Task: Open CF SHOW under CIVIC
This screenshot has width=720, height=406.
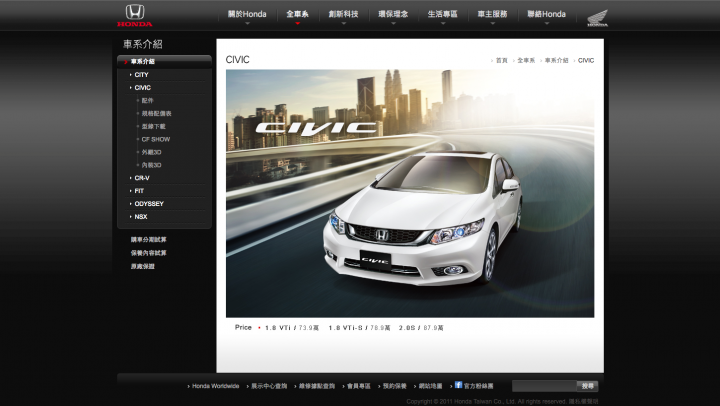Action: (156, 139)
